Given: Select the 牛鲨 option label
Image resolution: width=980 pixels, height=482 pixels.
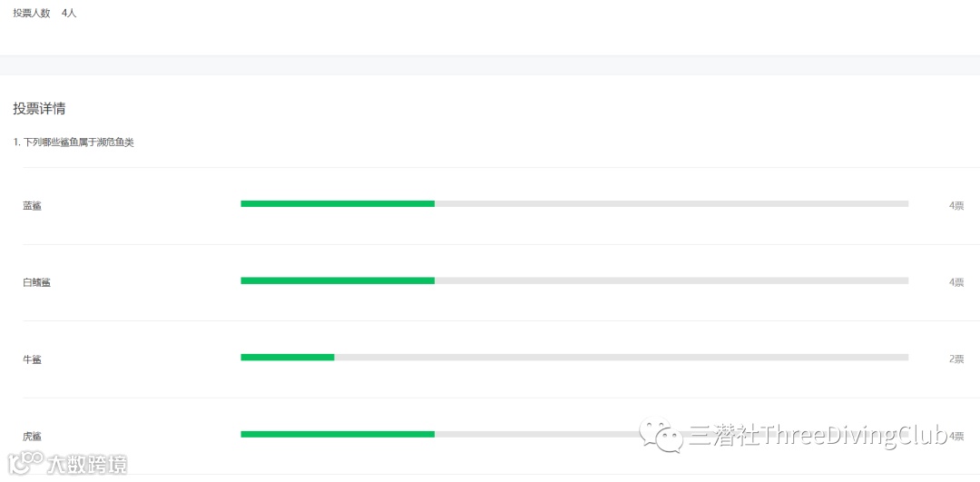Looking at the screenshot, I should point(33,359).
